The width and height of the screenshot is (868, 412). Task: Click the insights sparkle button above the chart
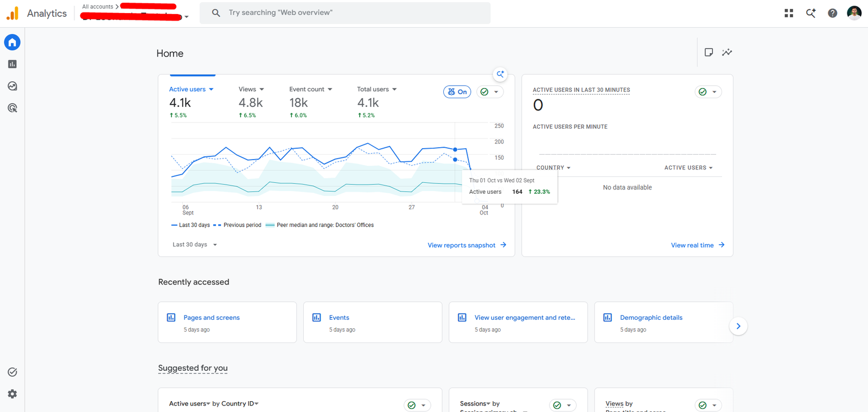click(x=500, y=74)
